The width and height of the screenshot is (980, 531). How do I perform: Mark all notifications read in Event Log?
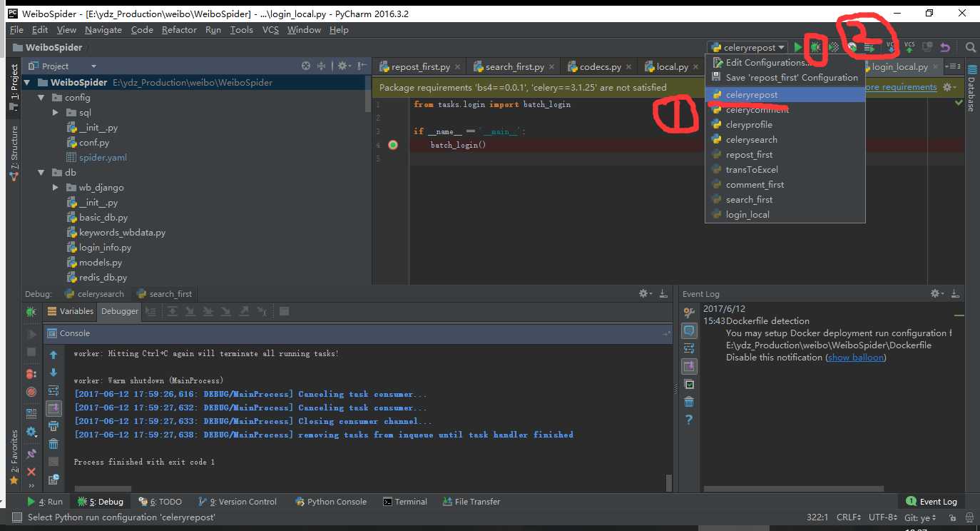tap(689, 384)
